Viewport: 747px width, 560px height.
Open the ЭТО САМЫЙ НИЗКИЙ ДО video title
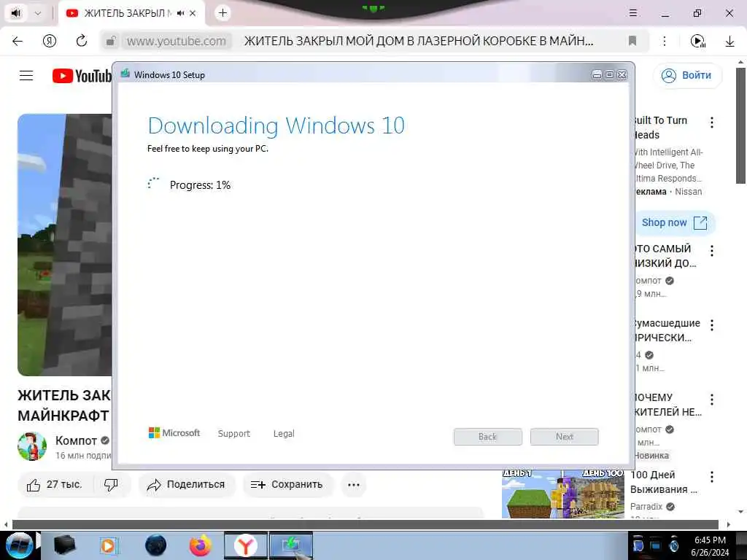(665, 256)
